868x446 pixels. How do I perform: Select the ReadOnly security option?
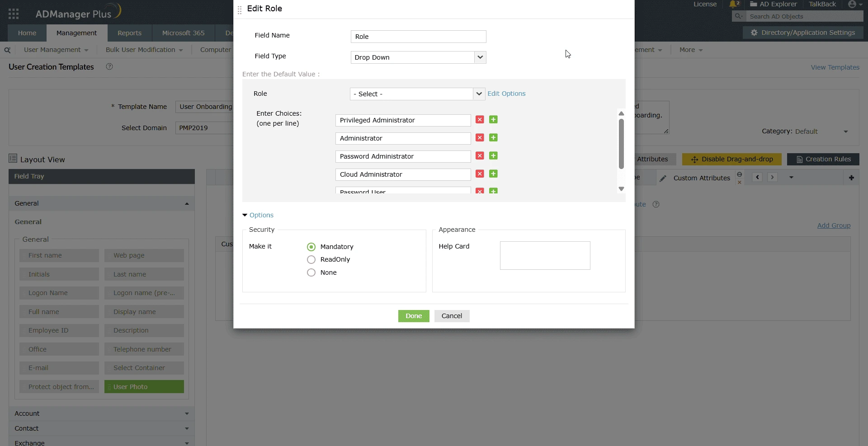point(311,260)
